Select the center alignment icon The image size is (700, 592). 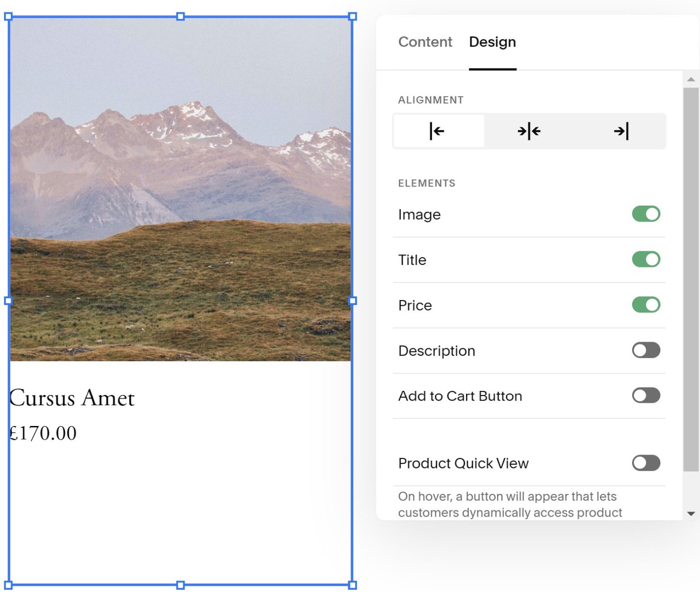click(x=529, y=131)
